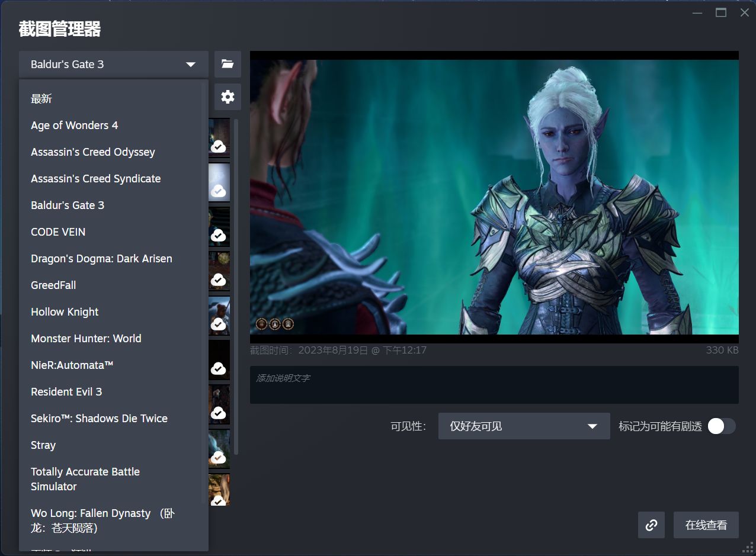Choose Age of Wonders 4 in the list
Screen dimensions: 756x556
[x=114, y=126]
